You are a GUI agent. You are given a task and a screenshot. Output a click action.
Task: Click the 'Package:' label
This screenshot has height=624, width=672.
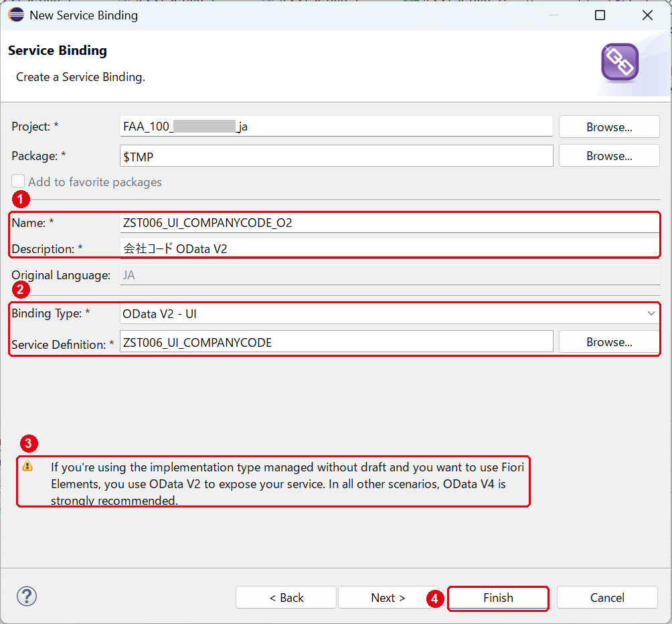pyautogui.click(x=39, y=156)
